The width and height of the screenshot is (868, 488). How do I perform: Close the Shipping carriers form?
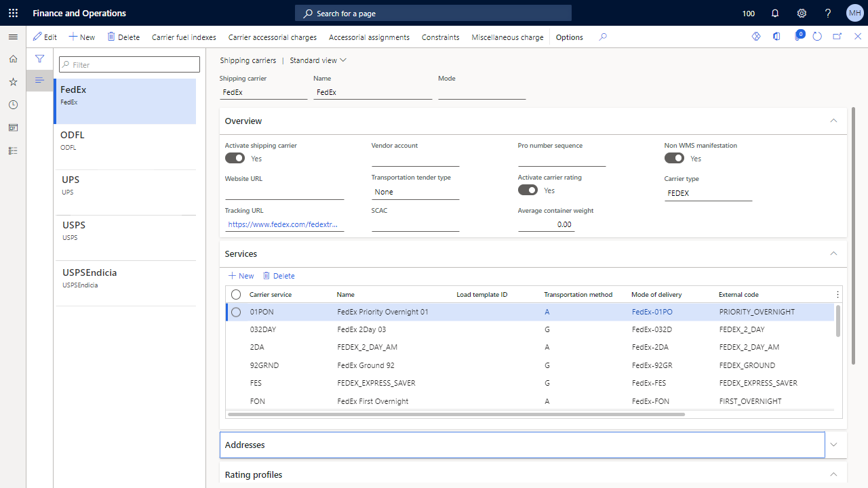coord(857,37)
